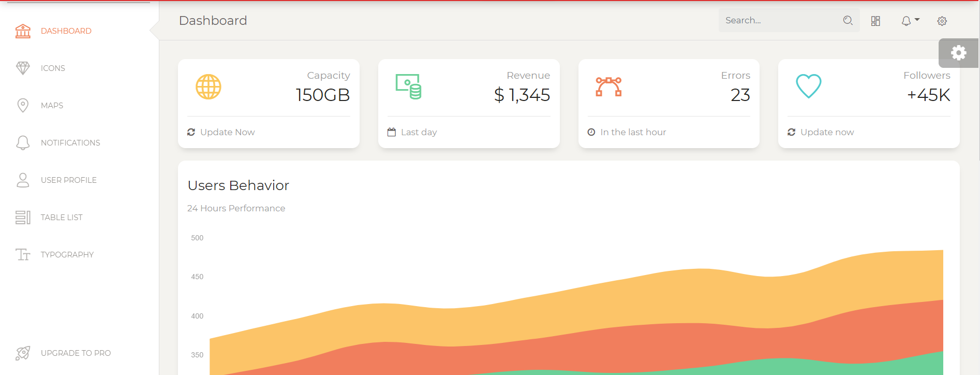Click In the last hour text

coord(633,132)
